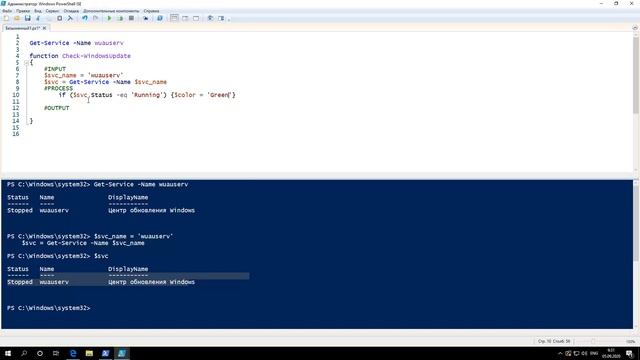Image resolution: width=640 pixels, height=360 pixels.
Task: Start PowerShell.exe in a separate window
Action: coord(160,18)
